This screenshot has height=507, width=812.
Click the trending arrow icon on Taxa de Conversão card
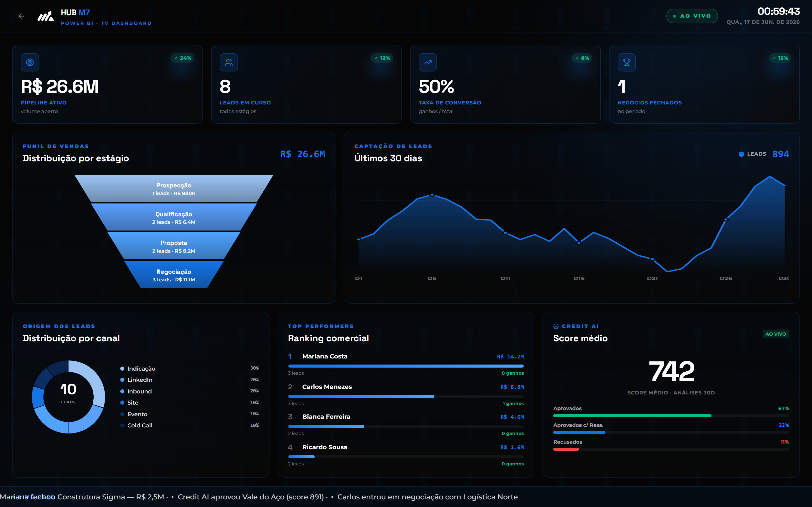[x=428, y=62]
